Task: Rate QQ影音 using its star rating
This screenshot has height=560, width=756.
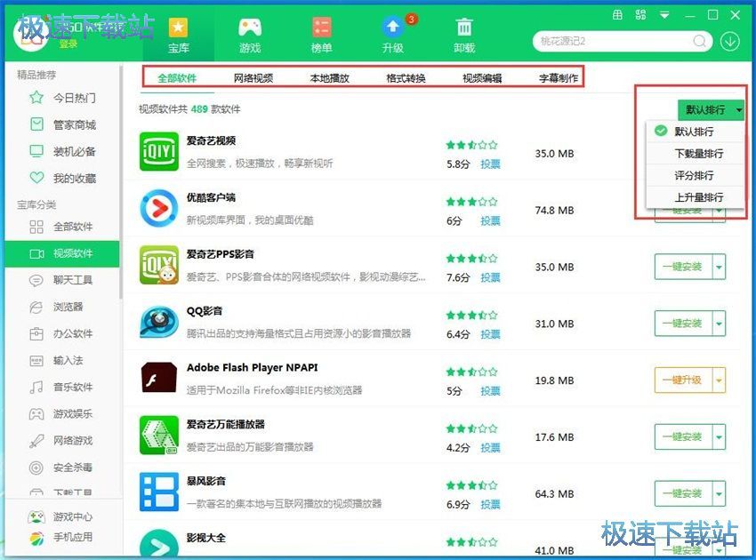Action: point(471,316)
